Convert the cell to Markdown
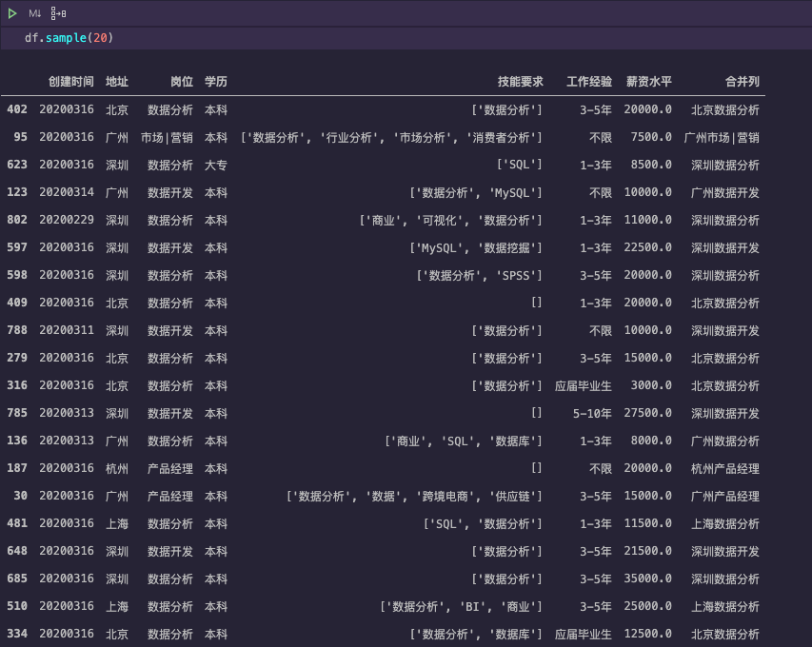This screenshot has width=812, height=647. [x=35, y=13]
